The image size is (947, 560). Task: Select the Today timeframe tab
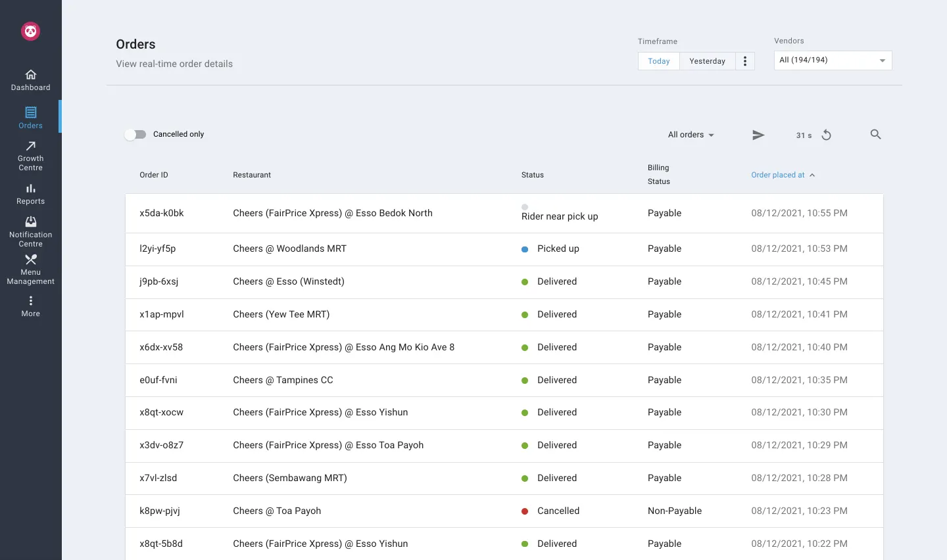658,61
